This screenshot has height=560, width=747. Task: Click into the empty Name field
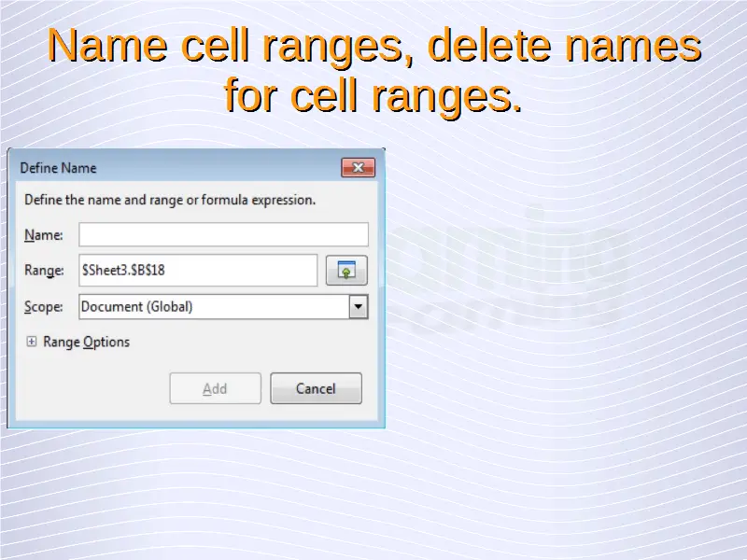pyautogui.click(x=223, y=234)
